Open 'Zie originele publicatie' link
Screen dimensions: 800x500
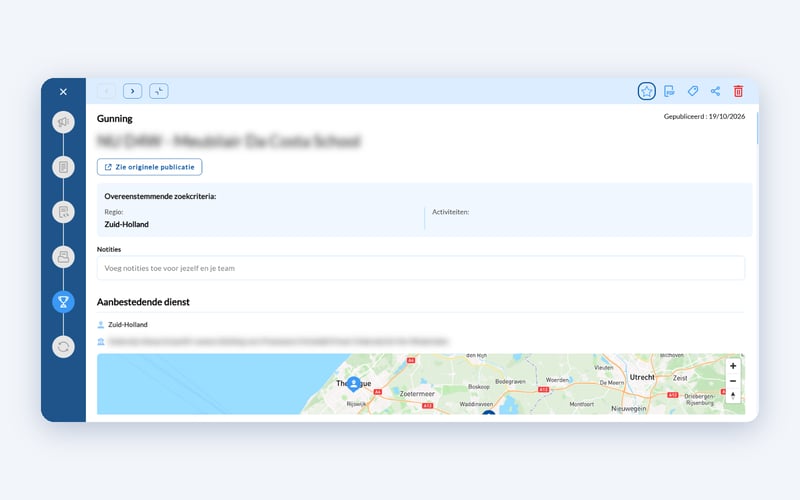pos(149,167)
